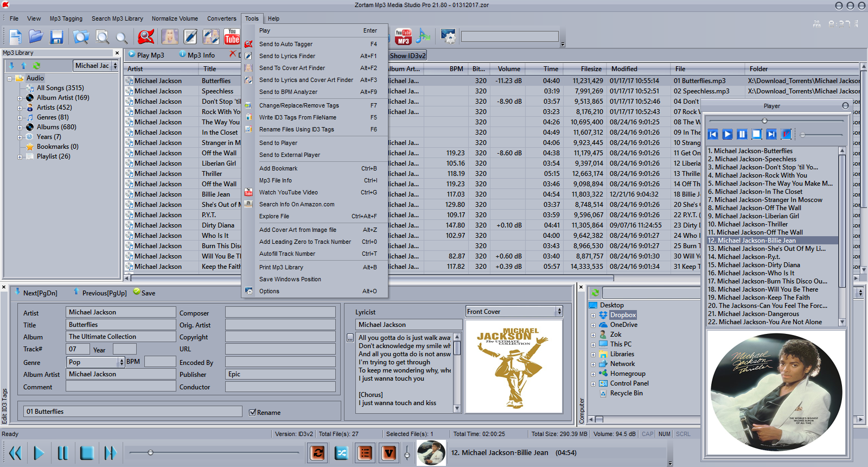
Task: Click stop in the bottom player bar
Action: pyautogui.click(x=87, y=453)
